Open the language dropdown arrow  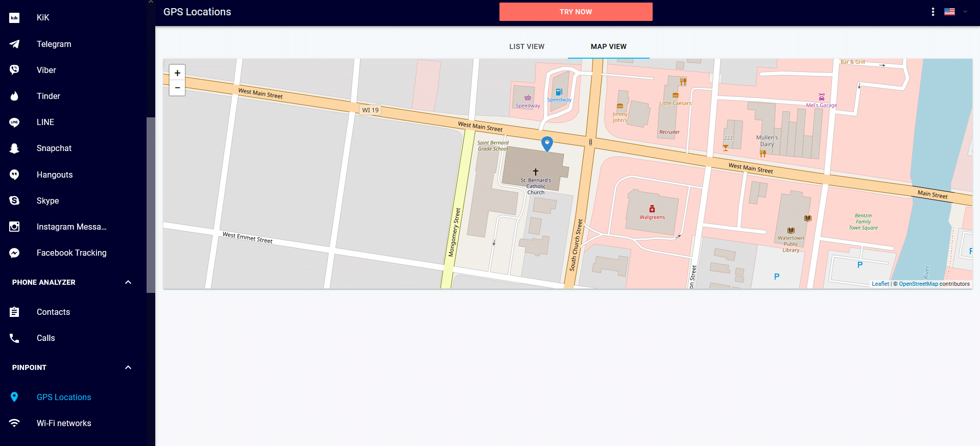tap(965, 12)
